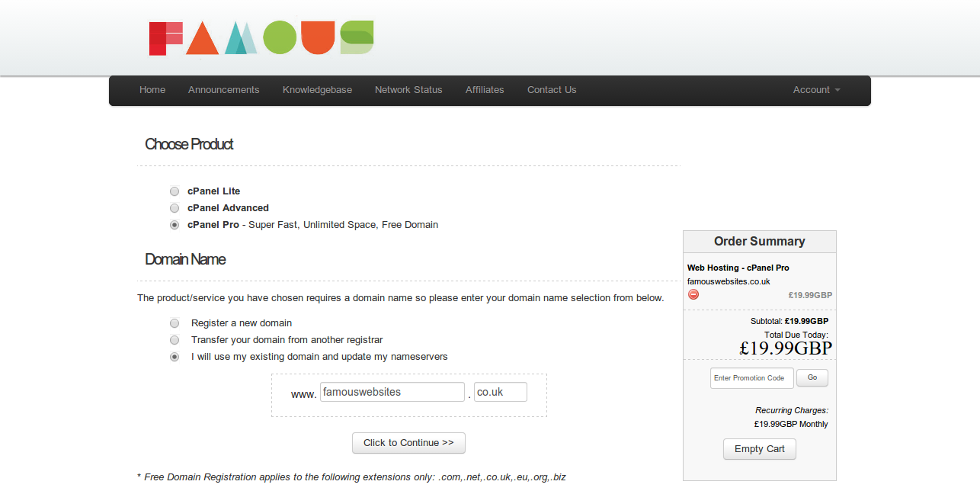Open the Affiliates section
Image resolution: width=980 pixels, height=491 pixels.
(x=485, y=90)
